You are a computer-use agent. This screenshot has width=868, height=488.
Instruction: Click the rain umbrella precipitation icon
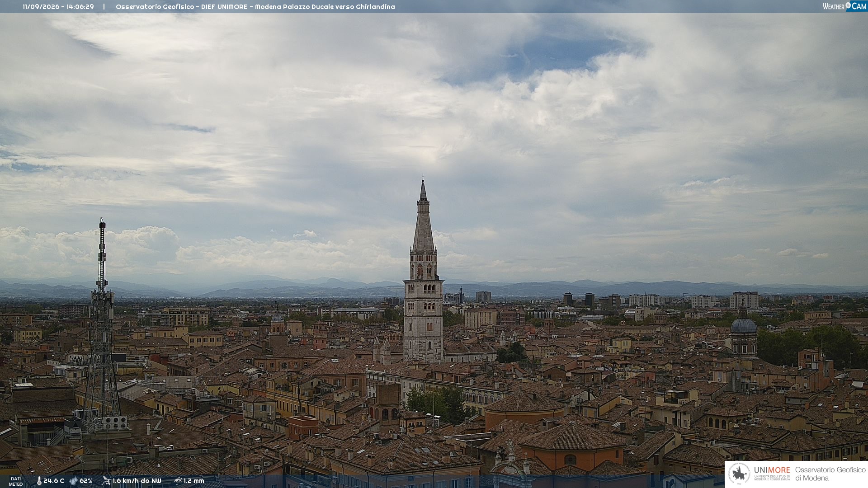click(x=178, y=481)
